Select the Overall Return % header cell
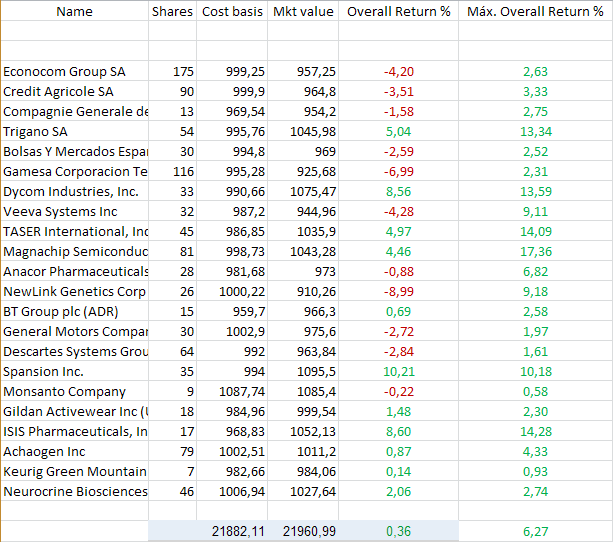Viewport: 613px width, 542px height. 399,11
